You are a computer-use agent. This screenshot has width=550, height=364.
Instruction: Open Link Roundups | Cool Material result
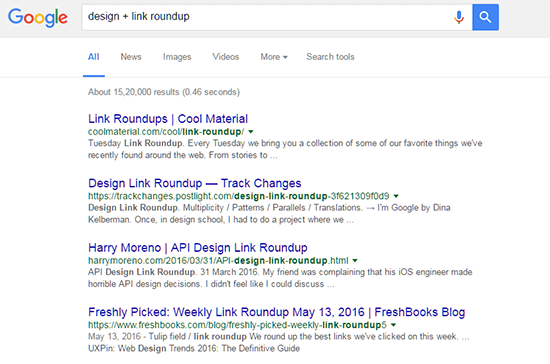tap(168, 119)
